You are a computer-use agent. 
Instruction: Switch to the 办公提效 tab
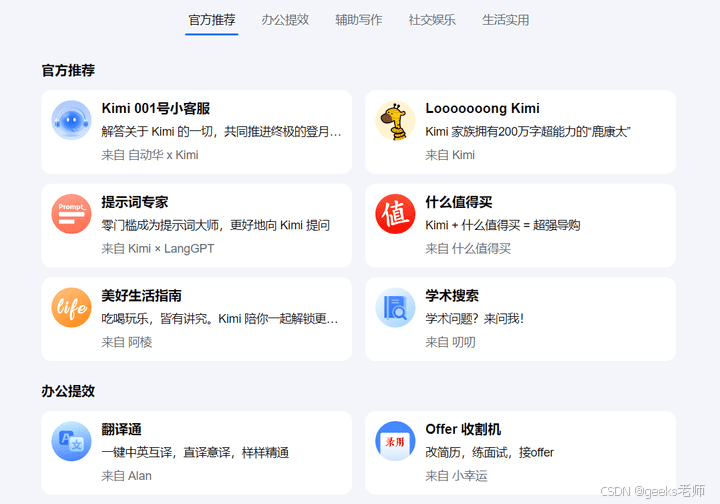285,20
